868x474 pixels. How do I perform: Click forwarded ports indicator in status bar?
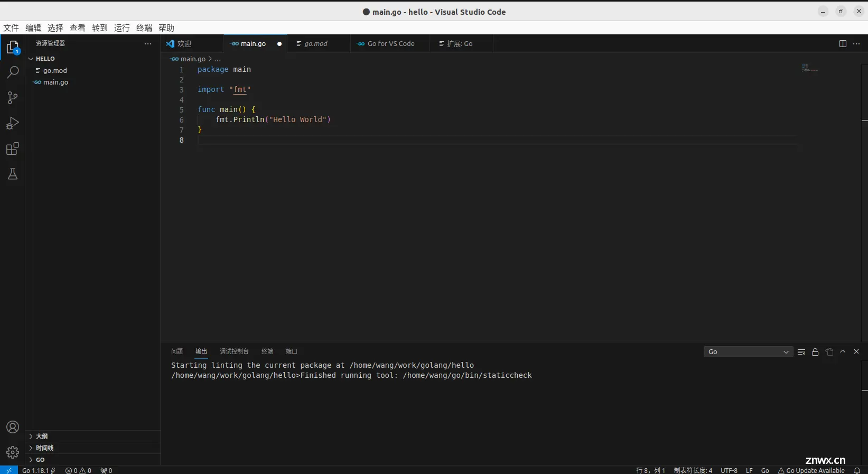(106, 470)
